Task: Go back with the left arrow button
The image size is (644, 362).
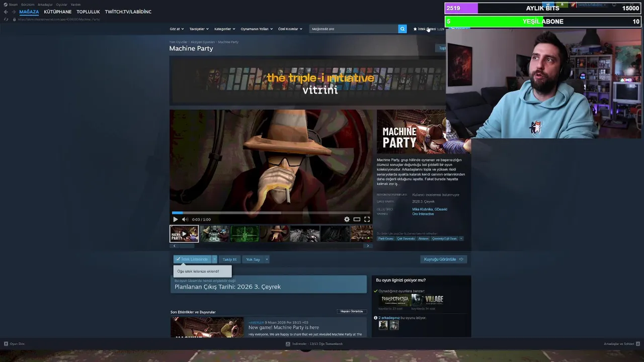Action: 6,12
